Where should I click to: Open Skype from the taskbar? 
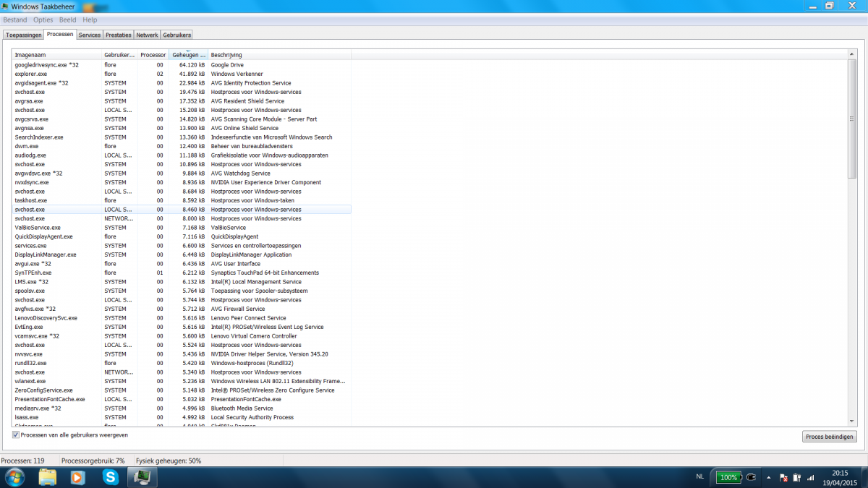tap(111, 477)
